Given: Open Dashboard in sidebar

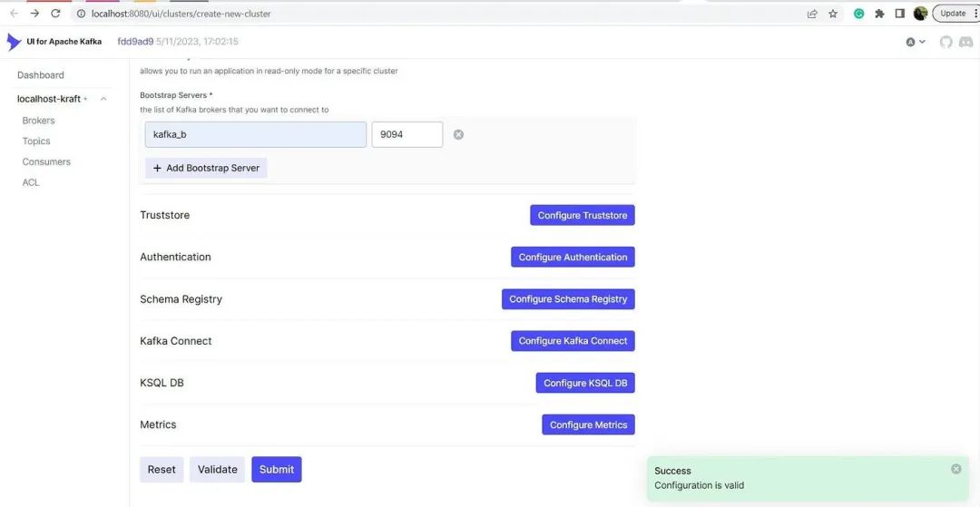Looking at the screenshot, I should 41,75.
